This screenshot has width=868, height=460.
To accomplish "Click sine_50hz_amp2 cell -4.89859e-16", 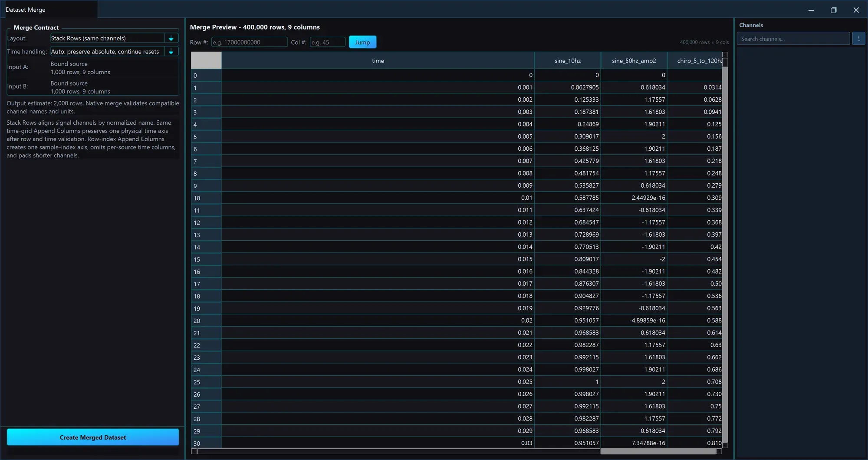I will click(634, 321).
